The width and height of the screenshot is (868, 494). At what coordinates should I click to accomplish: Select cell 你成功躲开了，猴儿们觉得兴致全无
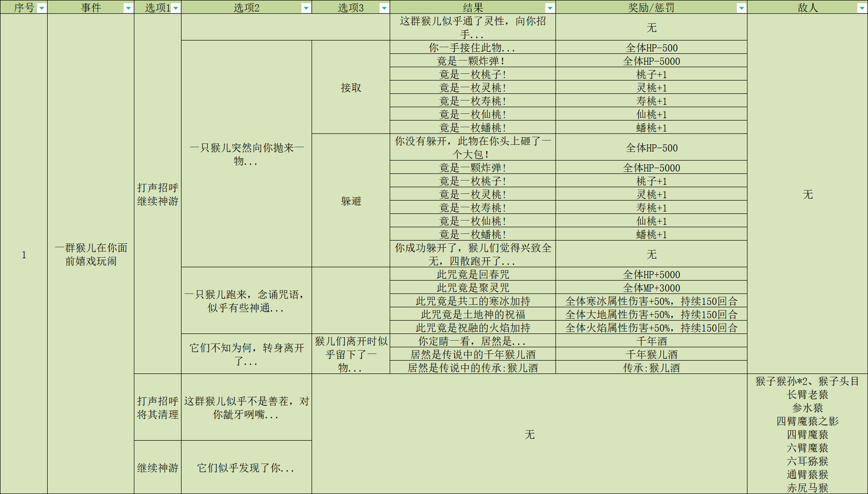click(x=473, y=254)
